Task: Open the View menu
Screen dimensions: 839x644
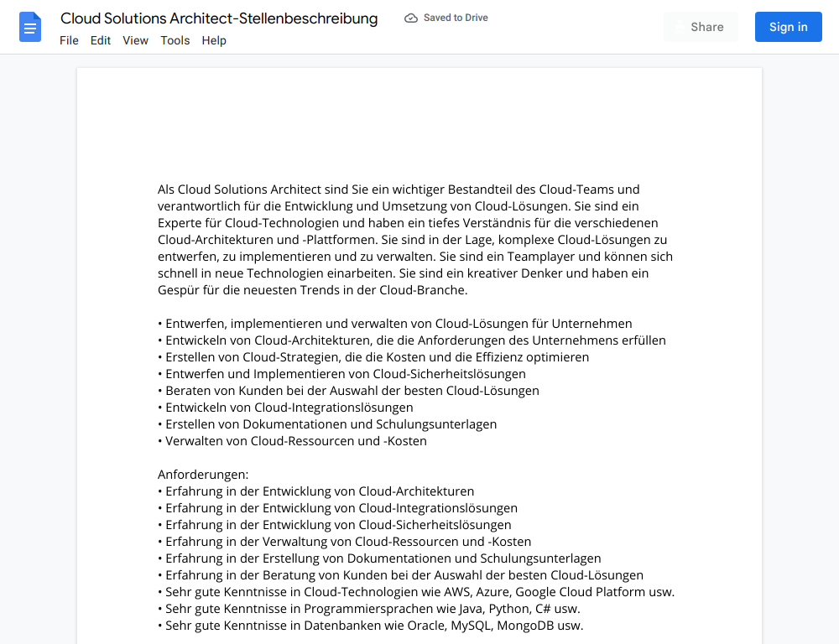Action: click(135, 40)
